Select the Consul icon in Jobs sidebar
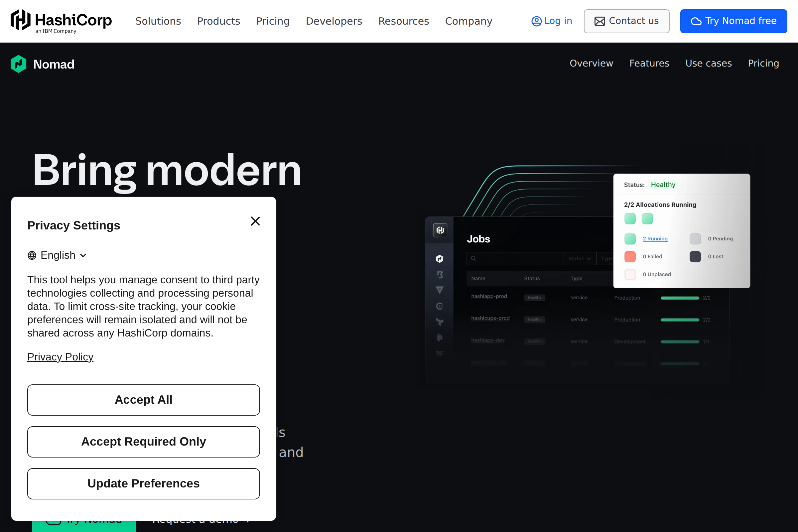This screenshot has width=798, height=532. coord(440,306)
